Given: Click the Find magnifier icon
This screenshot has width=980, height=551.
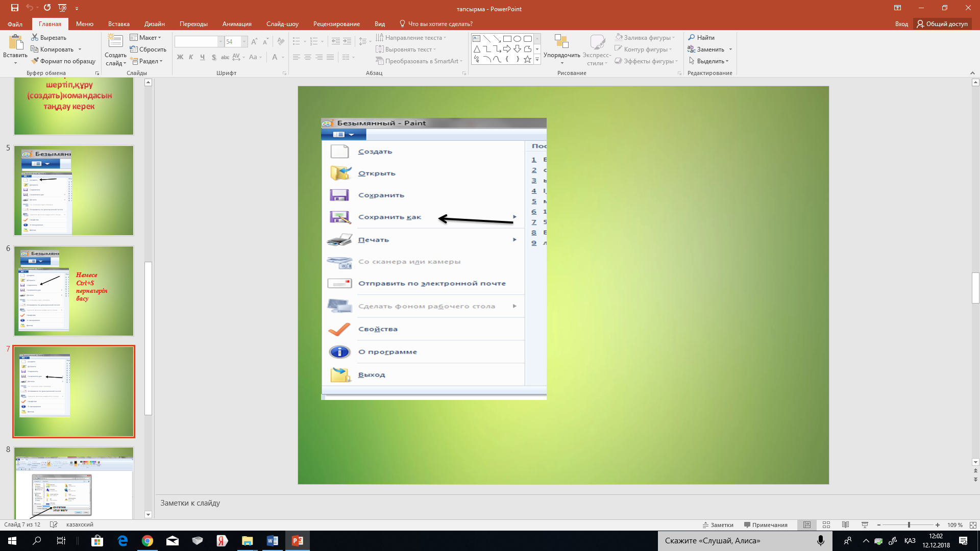Looking at the screenshot, I should [692, 38].
